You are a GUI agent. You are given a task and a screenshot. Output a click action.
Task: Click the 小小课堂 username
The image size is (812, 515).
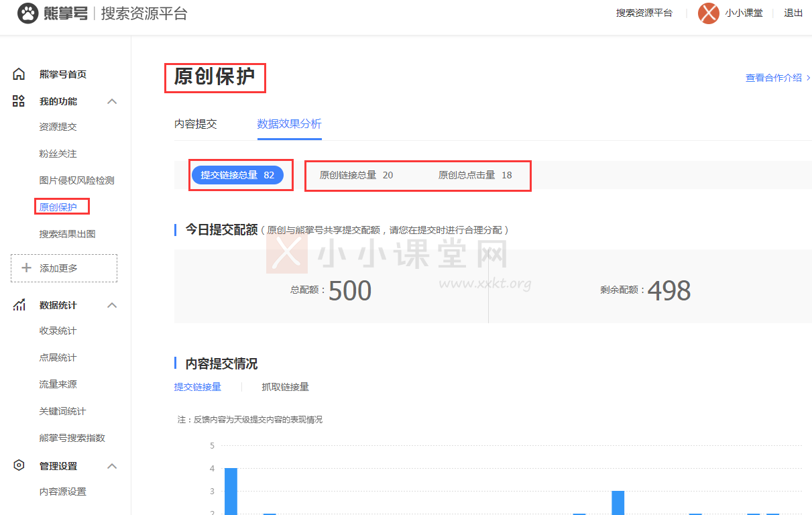click(x=744, y=13)
